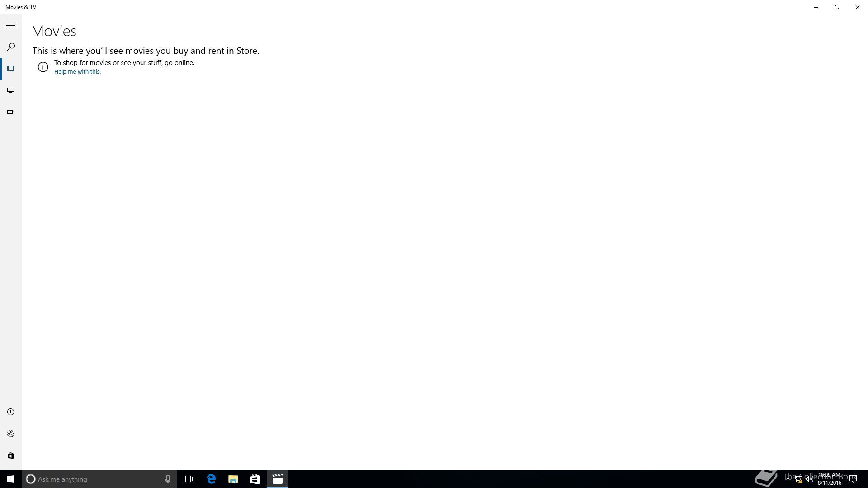Select the Movies section icon
This screenshot has width=868, height=488.
point(11,69)
